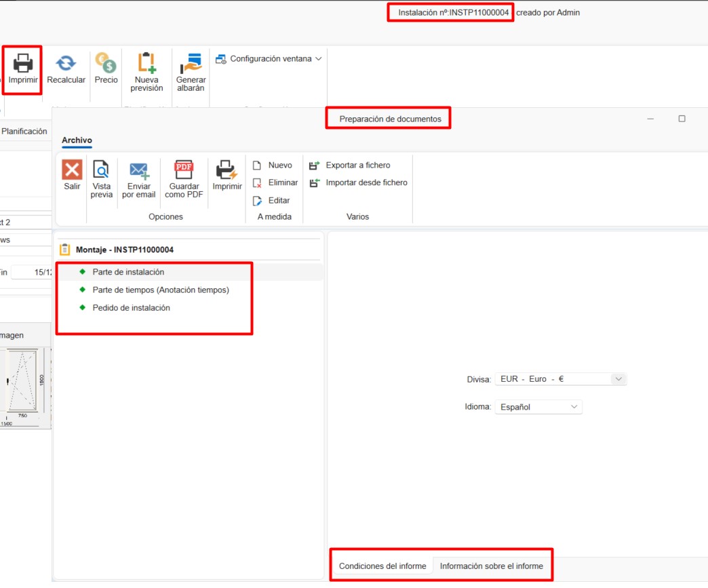Screen dimensions: 708x588
Task: Open the Archivo ribbon tab
Action: click(77, 140)
